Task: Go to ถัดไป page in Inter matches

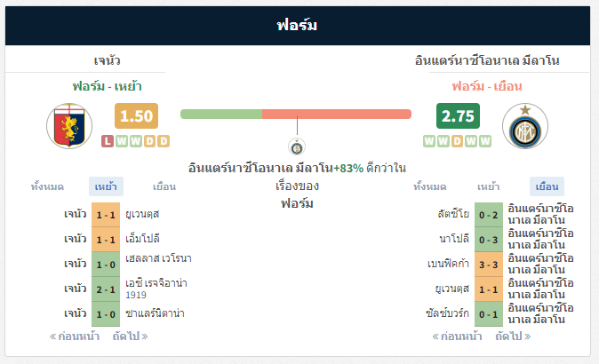Action: click(x=513, y=336)
